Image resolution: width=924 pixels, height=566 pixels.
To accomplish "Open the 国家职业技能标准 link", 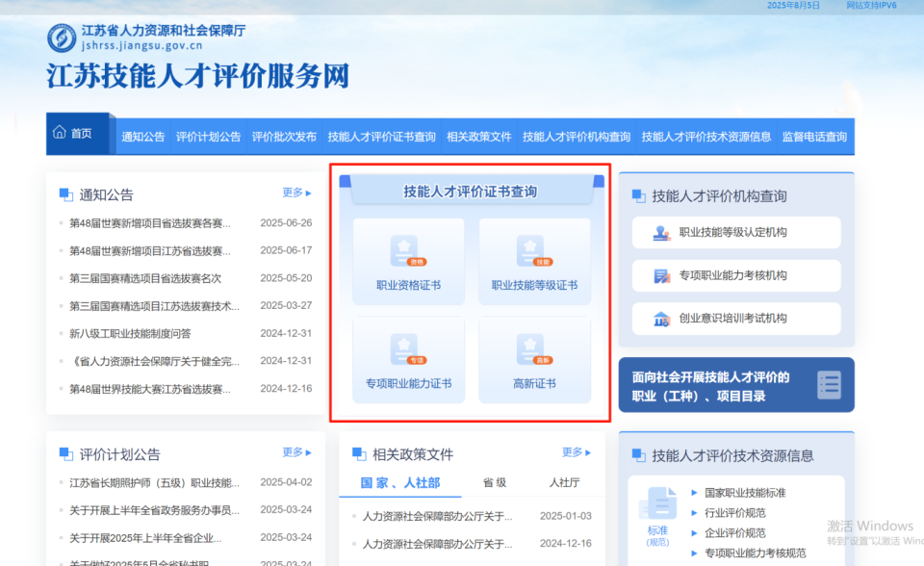I will [745, 493].
